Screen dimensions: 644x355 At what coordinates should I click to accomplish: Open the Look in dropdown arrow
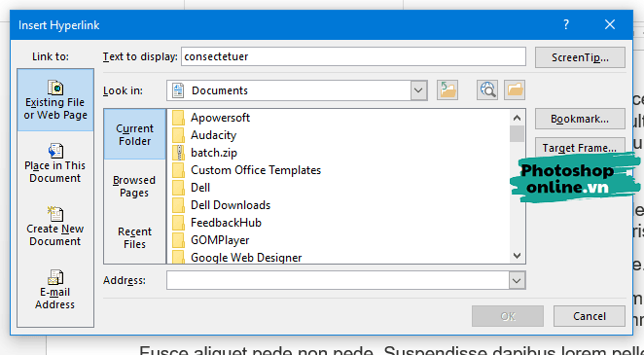tap(418, 90)
